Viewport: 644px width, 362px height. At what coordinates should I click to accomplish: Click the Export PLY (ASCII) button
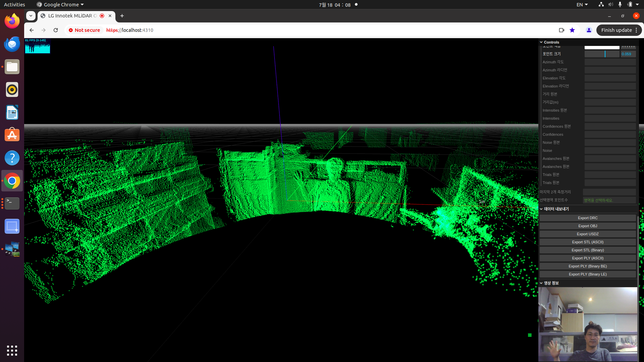[587, 258]
